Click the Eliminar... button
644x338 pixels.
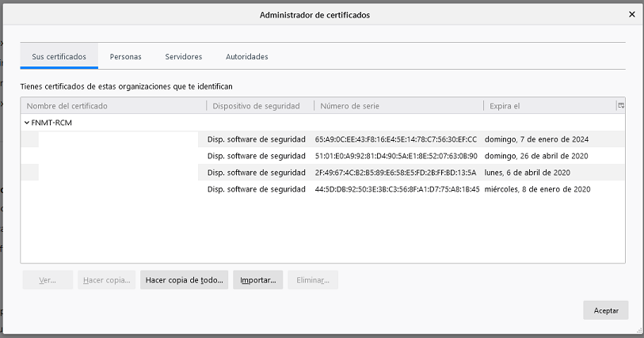click(313, 280)
